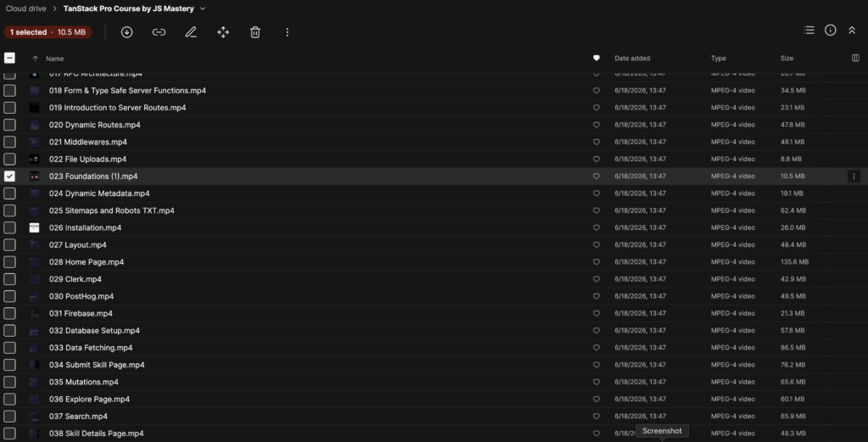Open row options for 023 Foundations (1).mp4

pos(854,176)
